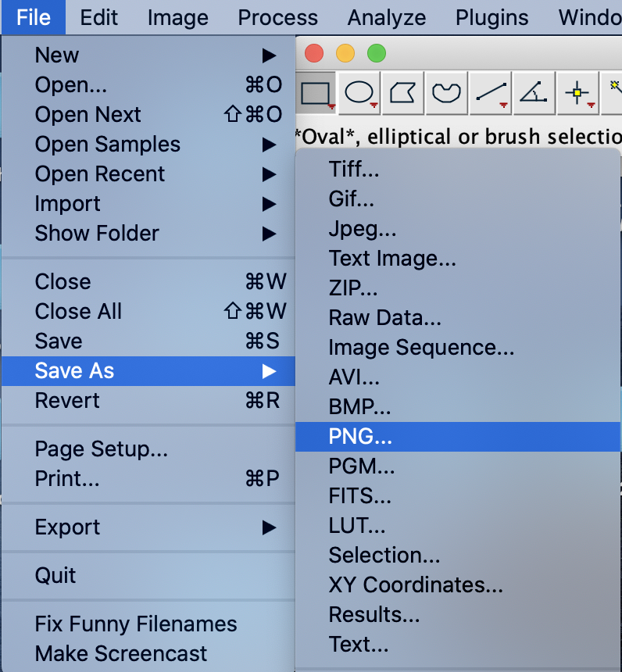
Task: Expand the Import submenu
Action: click(x=148, y=204)
